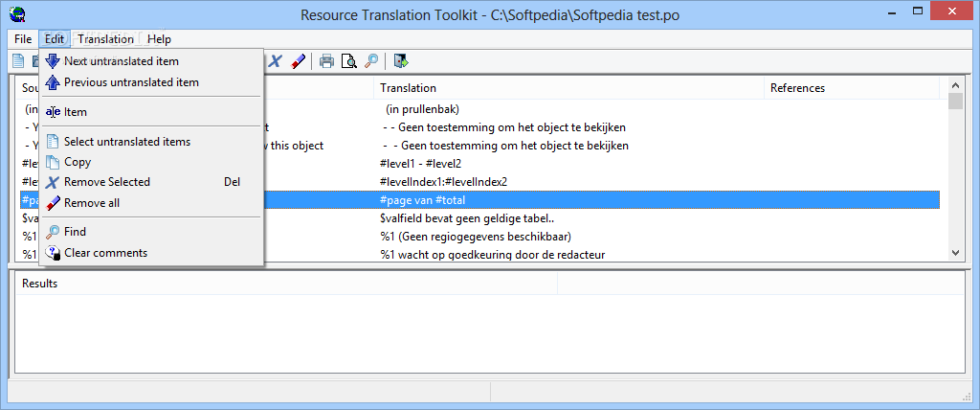Click the Remove Selected X icon in menu
This screenshot has width=980, height=410.
click(54, 182)
